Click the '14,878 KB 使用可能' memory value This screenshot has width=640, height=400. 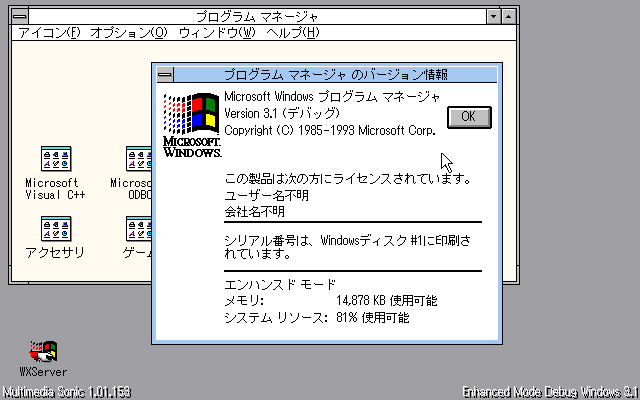(387, 301)
